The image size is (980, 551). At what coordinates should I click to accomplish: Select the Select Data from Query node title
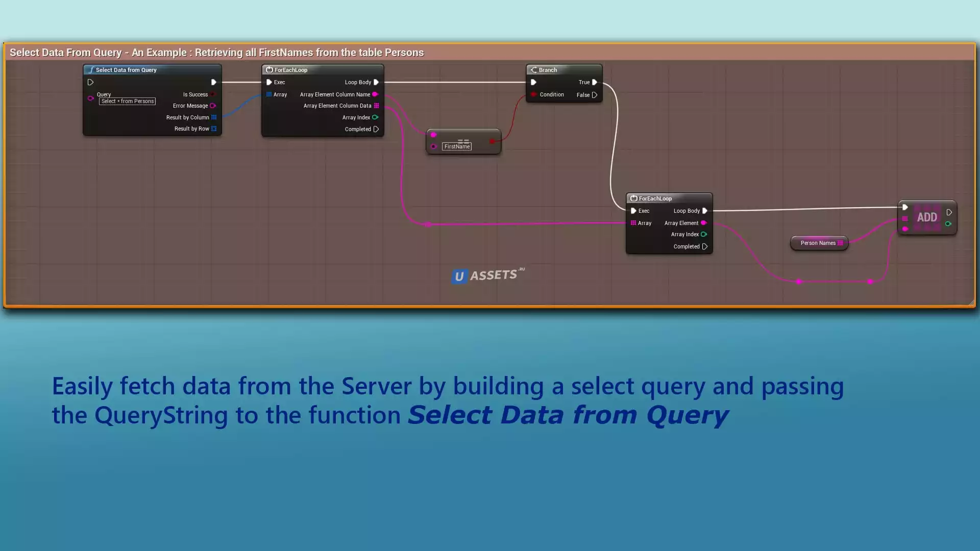126,70
